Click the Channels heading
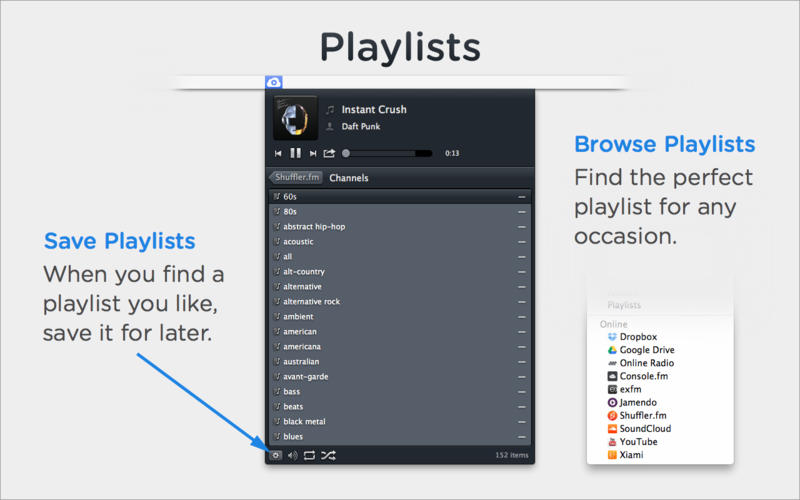Image resolution: width=800 pixels, height=500 pixels. click(x=348, y=178)
